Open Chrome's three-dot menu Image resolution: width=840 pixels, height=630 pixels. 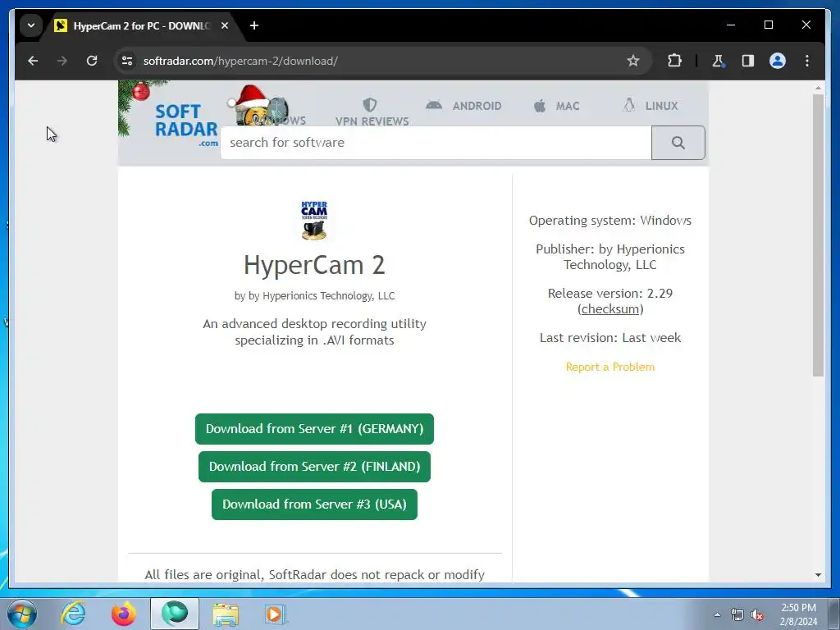tap(807, 61)
